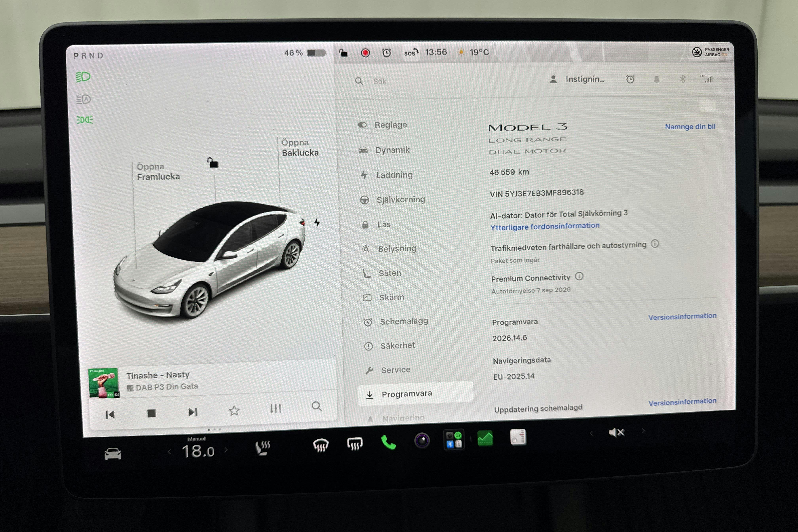The height and width of the screenshot is (532, 798).
Task: Open notifications bell icon
Action: tap(656, 79)
